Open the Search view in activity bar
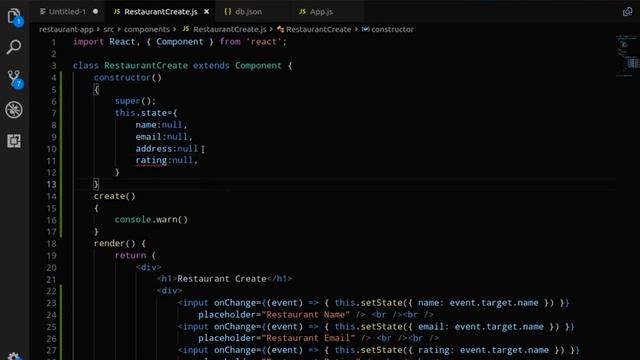Screen dimensions: 640x360 14,47
